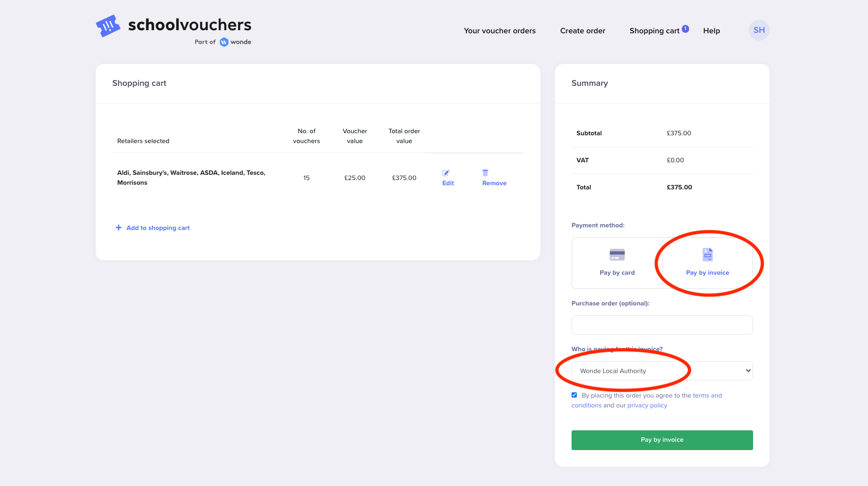Go to Create order
Screen dimensions: 868x486
tap(582, 31)
